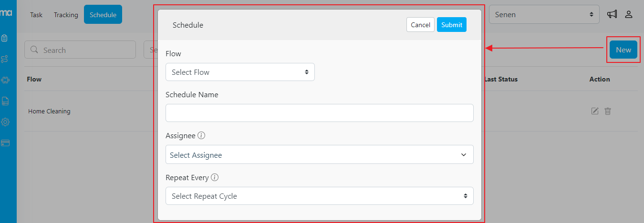Screen dimensions: 644x223
Task: Open the document report icon in sidebar
Action: [x=5, y=101]
